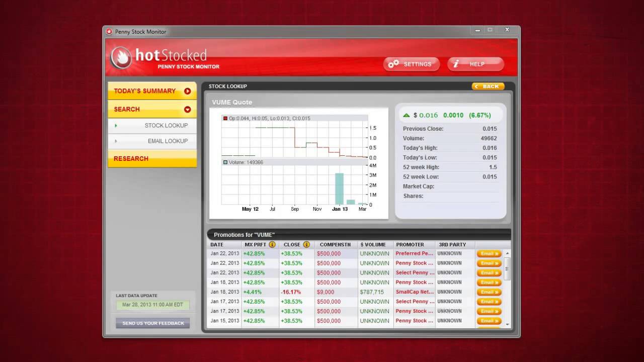Email the Jan 22 Select Penny promotion
The height and width of the screenshot is (362, 644).
489,273
